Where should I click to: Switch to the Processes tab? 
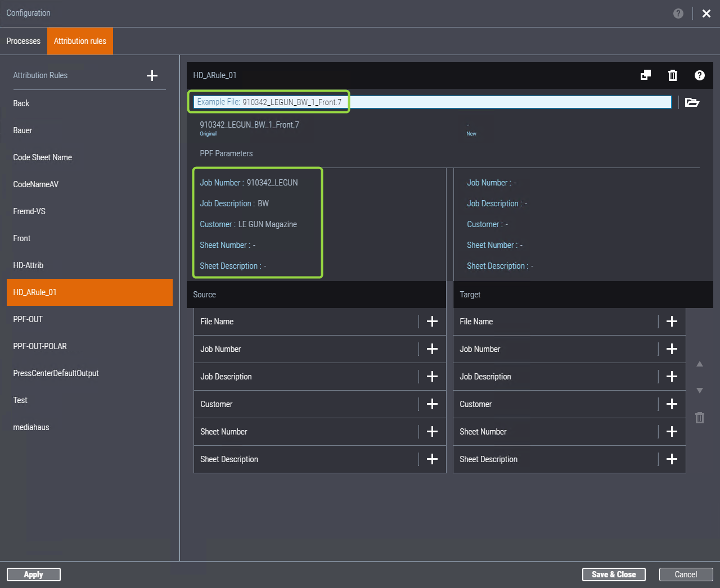click(24, 41)
